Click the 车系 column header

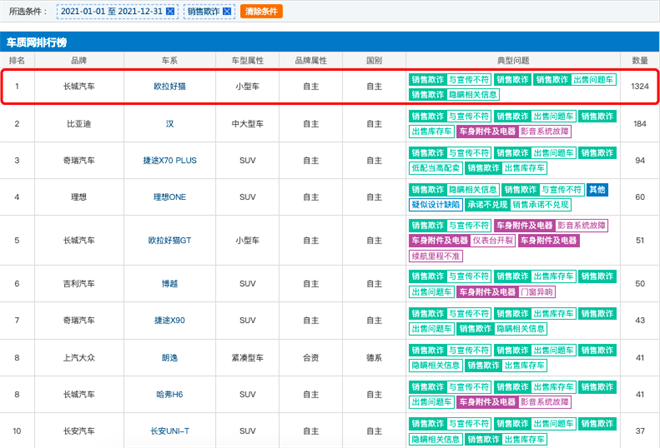[x=170, y=61]
